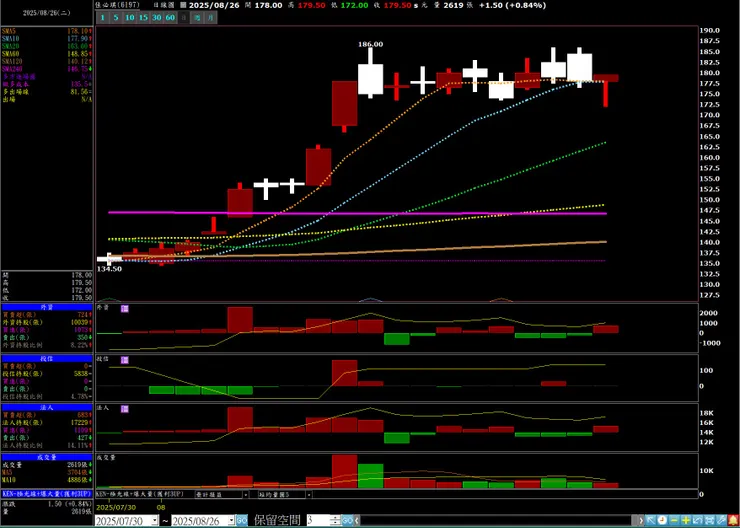Click the purple icon in 法人 panel
The height and width of the screenshot is (528, 740).
click(x=125, y=409)
